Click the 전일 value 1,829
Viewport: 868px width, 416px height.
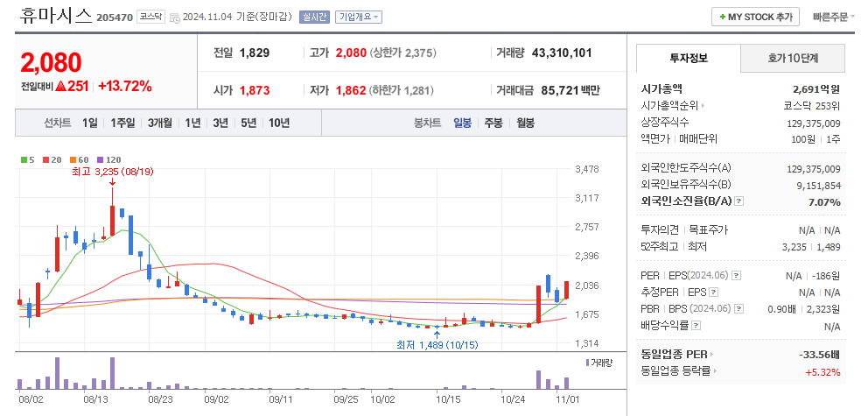[255, 53]
